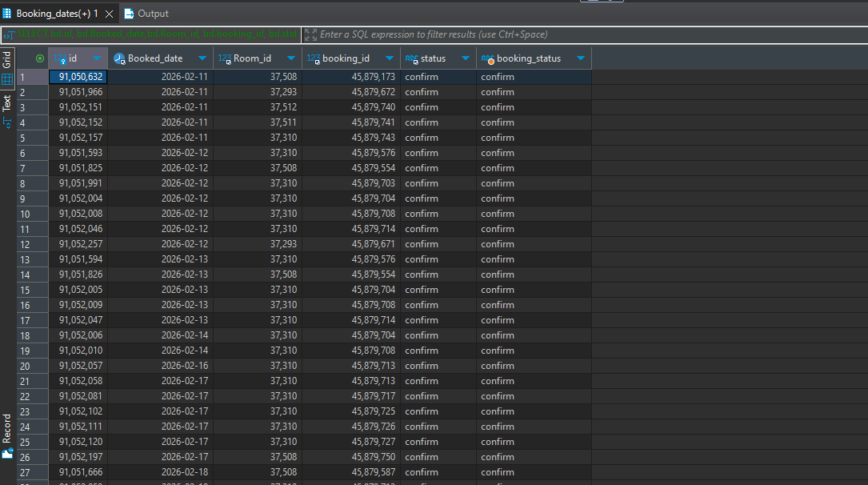This screenshot has height=485, width=868.
Task: Click the expand filter panel icon
Action: [310, 35]
